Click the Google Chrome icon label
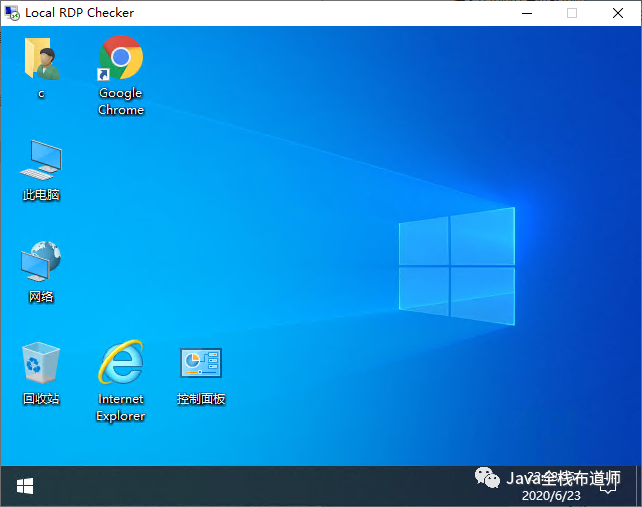Viewport: 642px width, 507px height. pyautogui.click(x=121, y=101)
